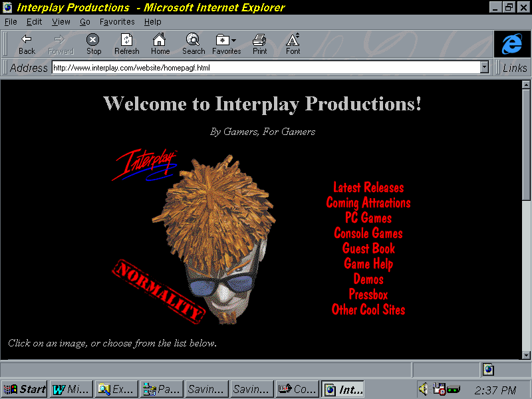Click the Back toolbar button

[27, 44]
